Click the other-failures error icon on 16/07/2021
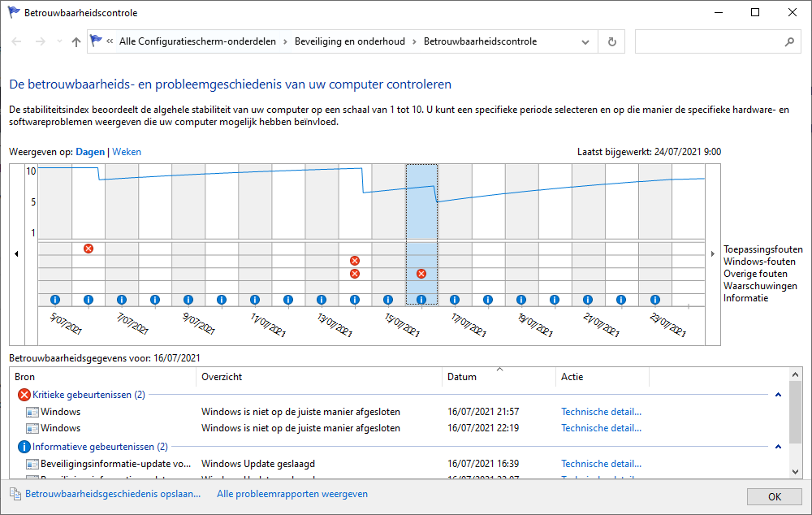 (x=421, y=274)
